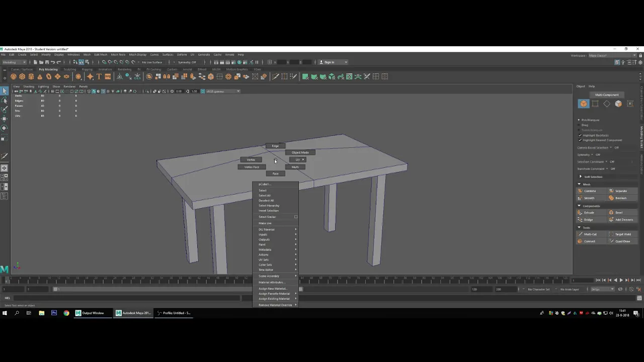Image resolution: width=644 pixels, height=362 pixels.
Task: Choose Vertex Face in the marking menu
Action: tap(252, 167)
